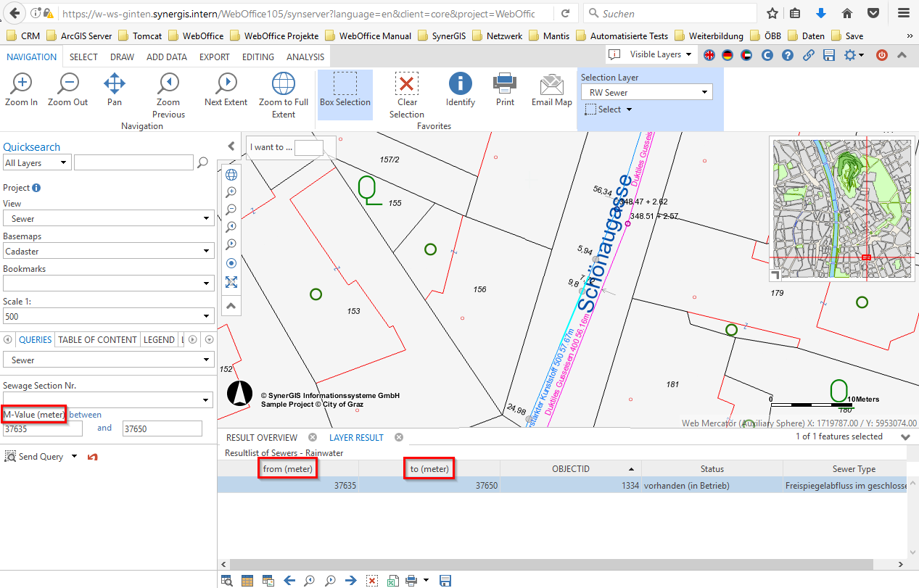
Task: Switch language with the UK flag
Action: coord(708,55)
